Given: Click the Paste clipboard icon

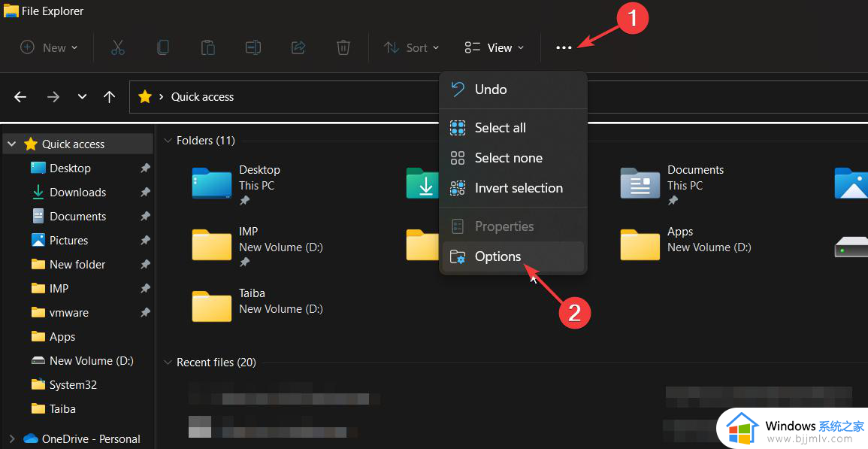Looking at the screenshot, I should pos(208,47).
